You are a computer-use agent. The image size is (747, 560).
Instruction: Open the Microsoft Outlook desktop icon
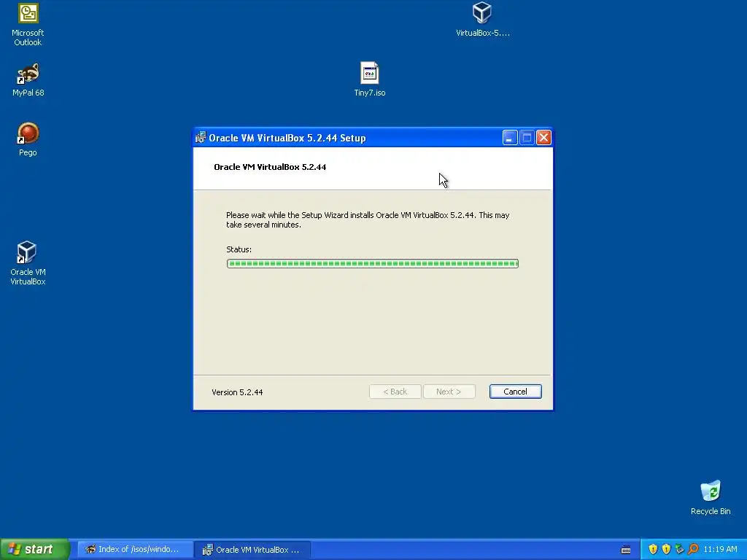(x=28, y=25)
